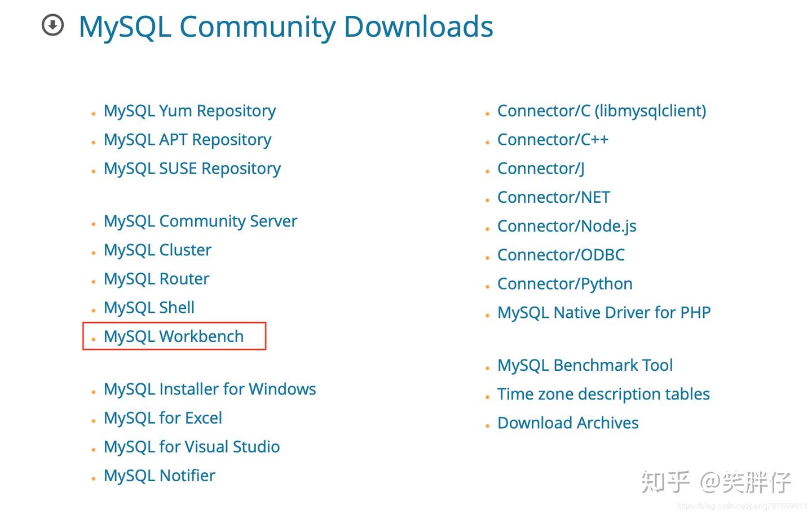Open the MySQL for Excel link
Image resolution: width=812 pixels, height=515 pixels.
pyautogui.click(x=162, y=418)
